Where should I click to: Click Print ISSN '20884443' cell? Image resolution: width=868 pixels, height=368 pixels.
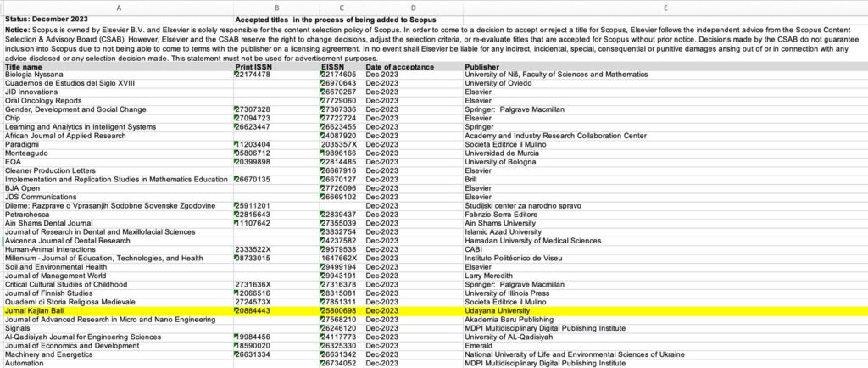tap(277, 311)
